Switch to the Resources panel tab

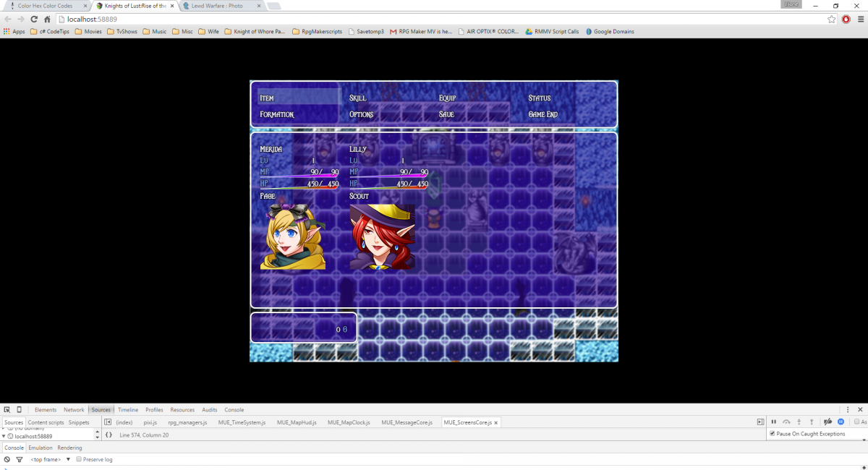(x=182, y=409)
